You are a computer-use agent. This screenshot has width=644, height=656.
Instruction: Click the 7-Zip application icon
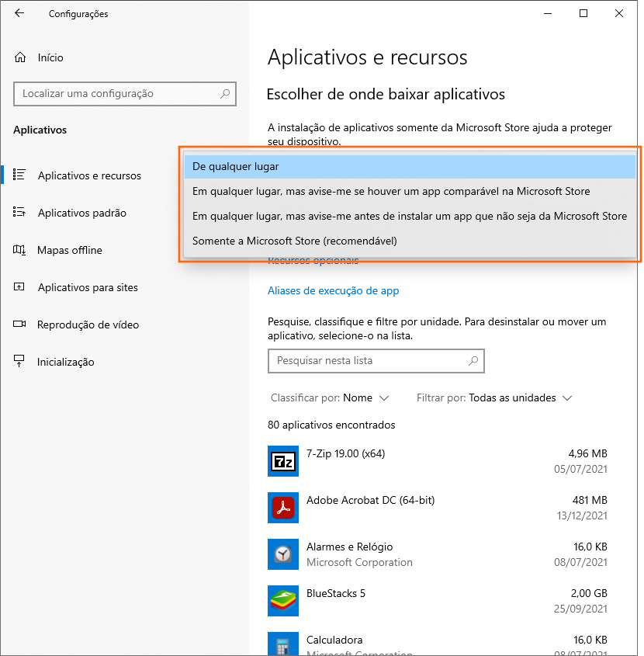click(283, 461)
